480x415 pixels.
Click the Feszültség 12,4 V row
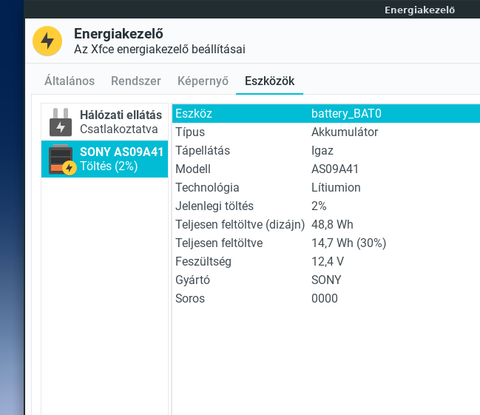326,262
